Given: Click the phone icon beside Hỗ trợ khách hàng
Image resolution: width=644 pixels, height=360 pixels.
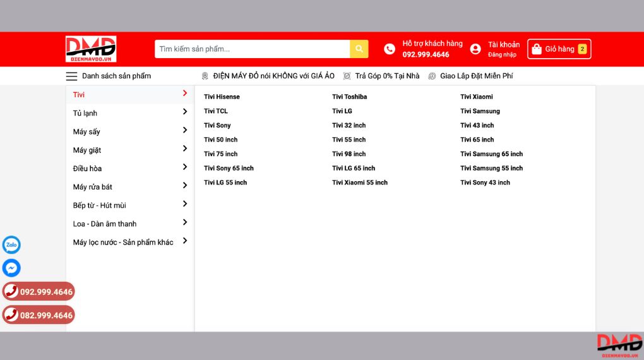Looking at the screenshot, I should pyautogui.click(x=390, y=49).
